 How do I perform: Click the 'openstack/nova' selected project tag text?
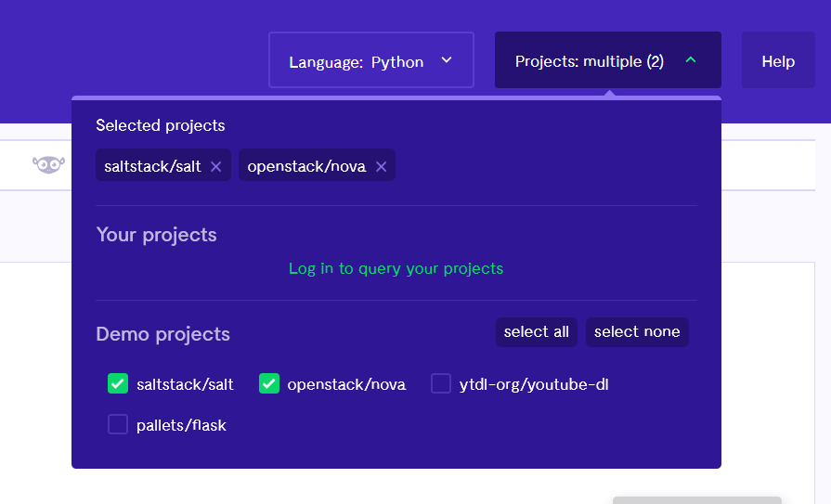306,166
